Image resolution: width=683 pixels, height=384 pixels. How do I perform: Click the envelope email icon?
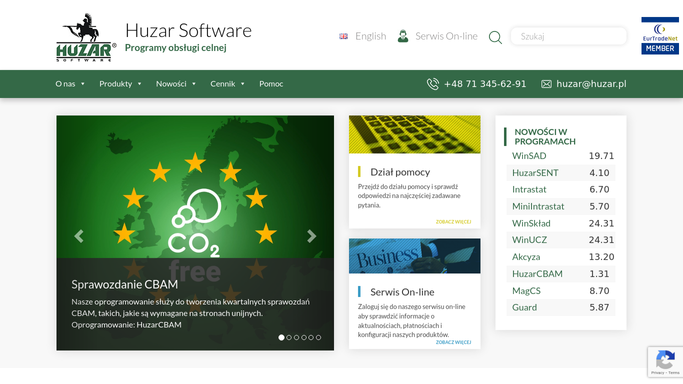tap(546, 84)
